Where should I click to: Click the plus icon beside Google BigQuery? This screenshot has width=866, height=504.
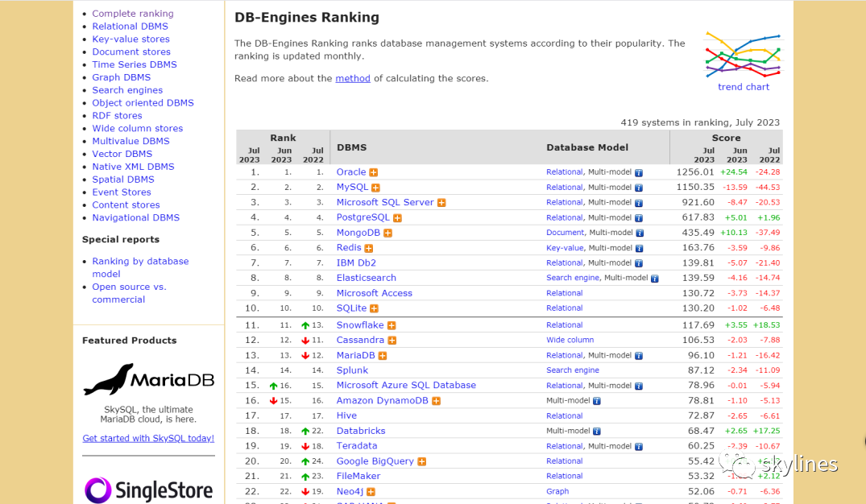[421, 461]
